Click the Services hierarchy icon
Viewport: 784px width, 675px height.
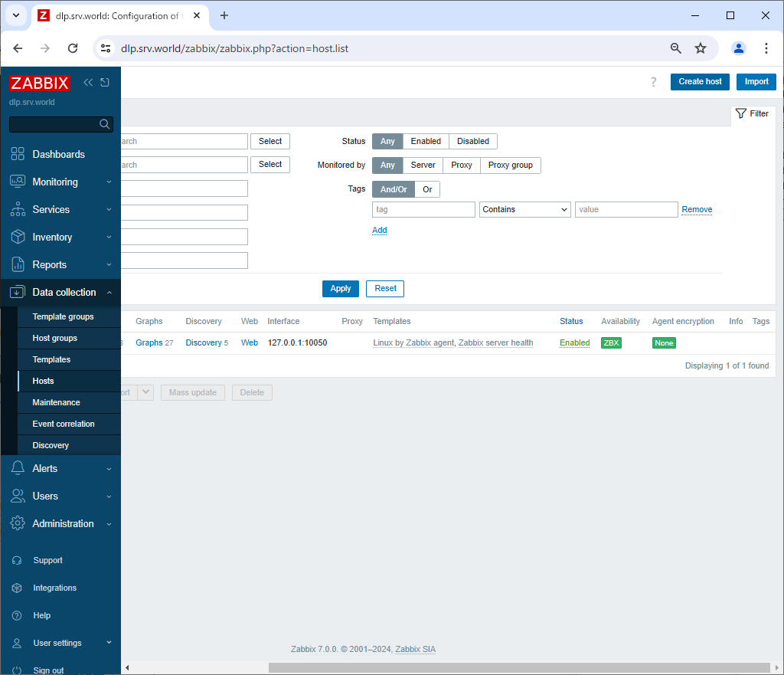[x=18, y=209]
